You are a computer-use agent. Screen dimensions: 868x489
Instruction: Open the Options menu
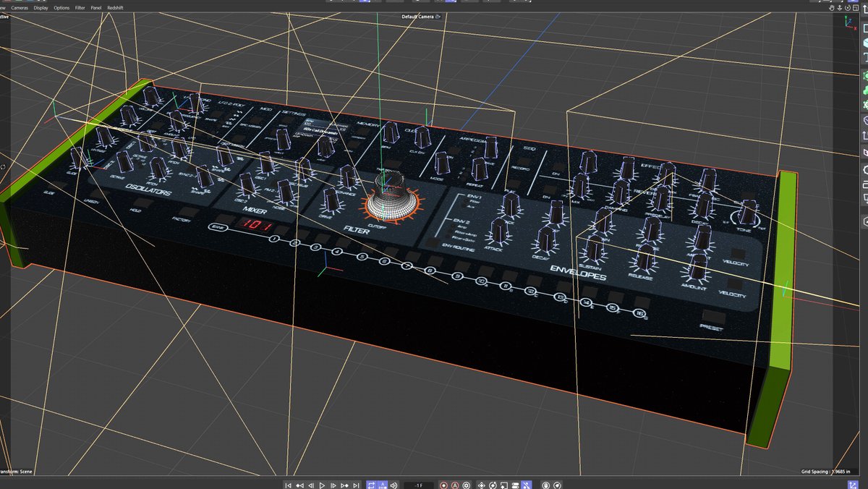pyautogui.click(x=61, y=7)
